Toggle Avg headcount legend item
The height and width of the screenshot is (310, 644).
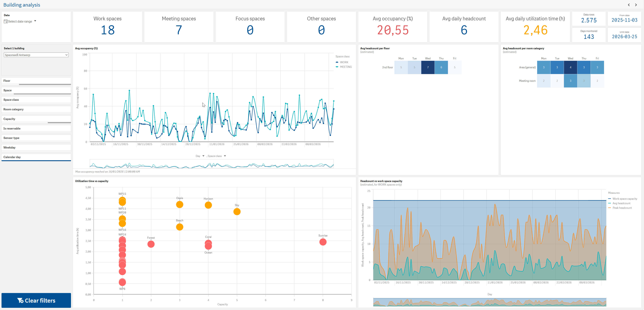(x=619, y=203)
